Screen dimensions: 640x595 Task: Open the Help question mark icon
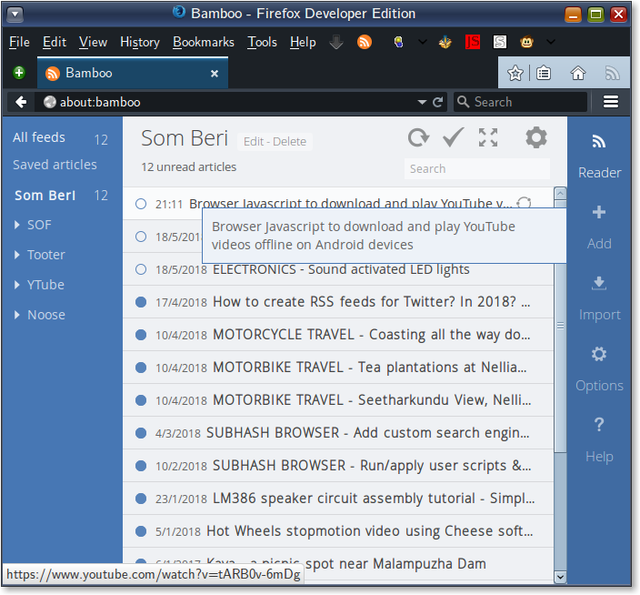tap(599, 425)
